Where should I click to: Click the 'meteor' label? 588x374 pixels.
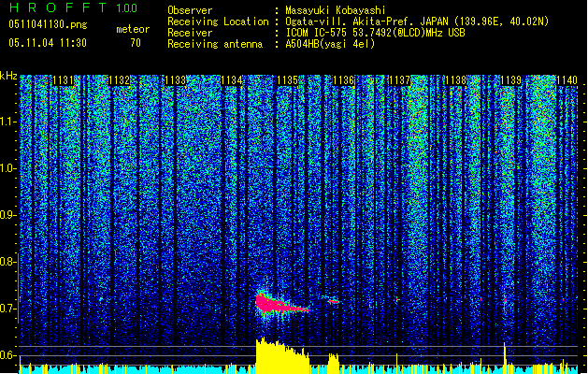pos(133,29)
